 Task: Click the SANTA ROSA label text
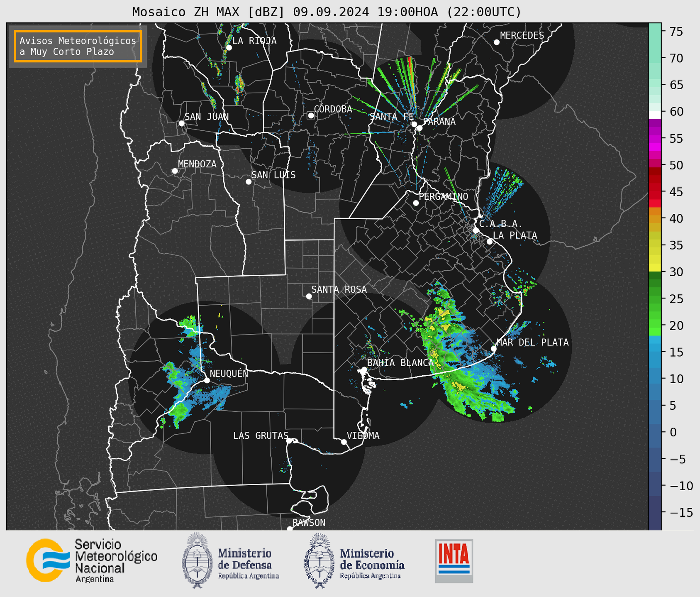click(x=339, y=289)
